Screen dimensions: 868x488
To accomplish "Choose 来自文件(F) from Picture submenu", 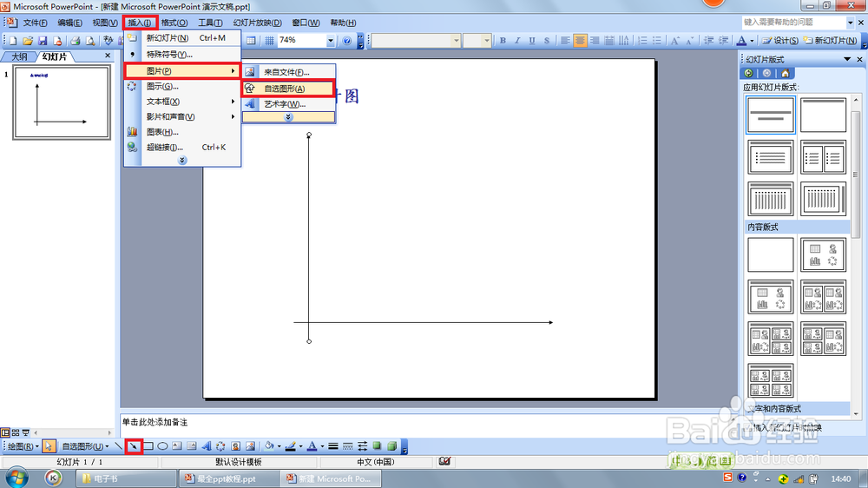I will [x=288, y=72].
